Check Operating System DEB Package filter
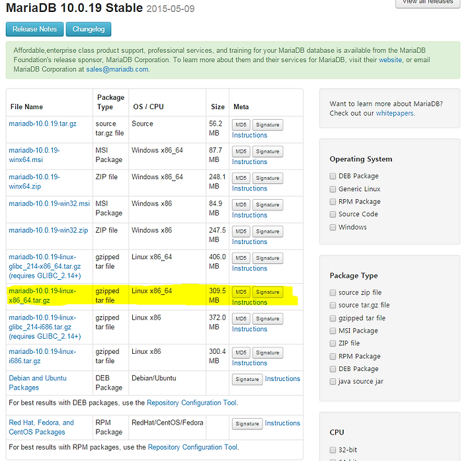This screenshot has width=476, height=461. (333, 177)
